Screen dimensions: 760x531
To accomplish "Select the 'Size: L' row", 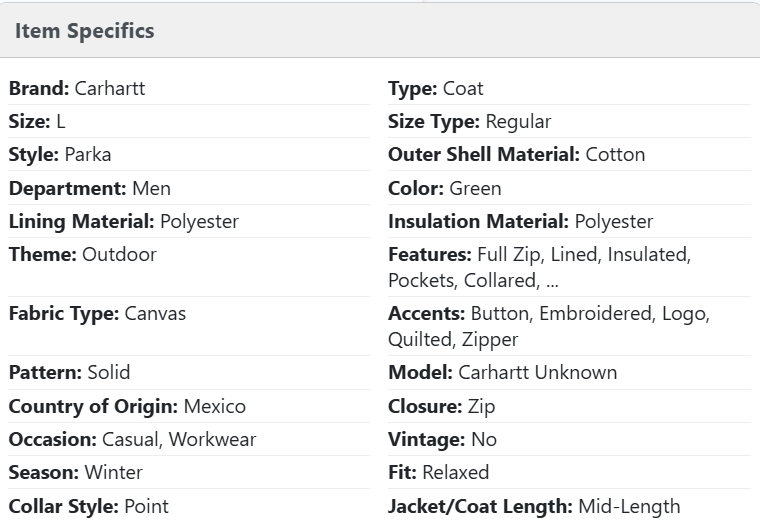I will [x=190, y=122].
